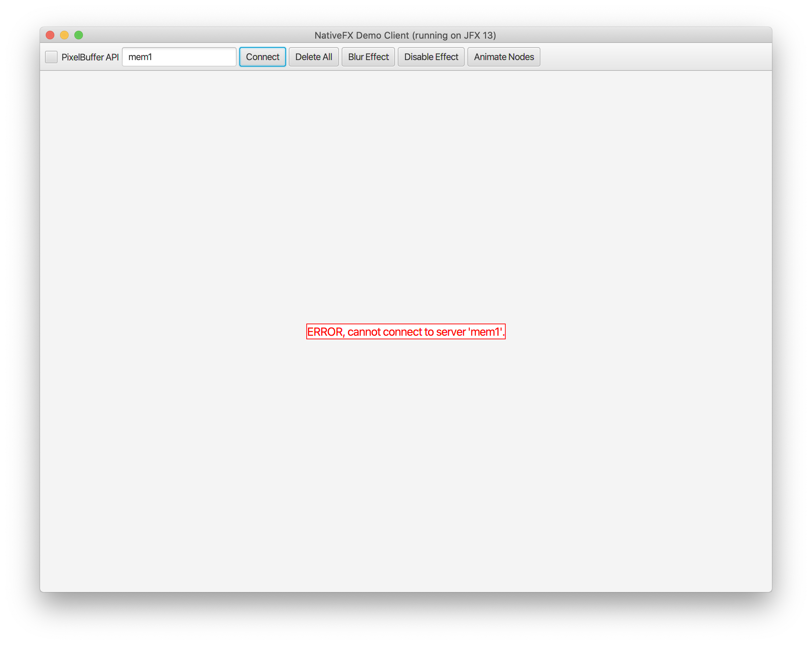Close the NativeFX Demo Client window
This screenshot has width=812, height=645.
pyautogui.click(x=50, y=35)
